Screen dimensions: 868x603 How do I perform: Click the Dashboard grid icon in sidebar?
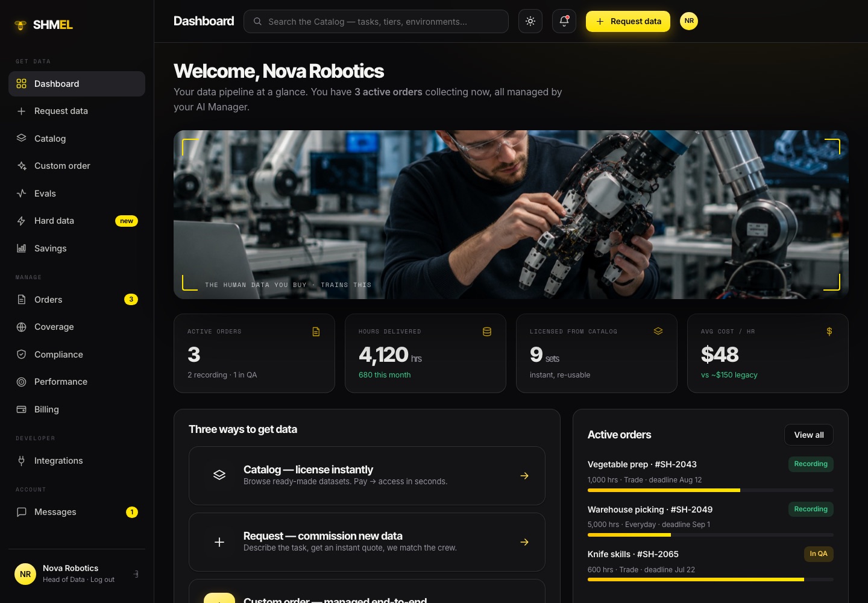pyautogui.click(x=22, y=84)
